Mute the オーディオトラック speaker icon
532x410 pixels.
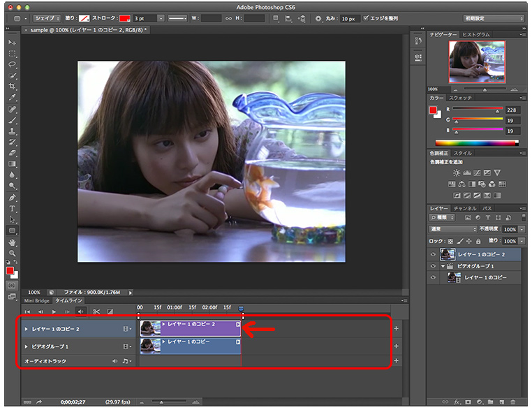(114, 361)
